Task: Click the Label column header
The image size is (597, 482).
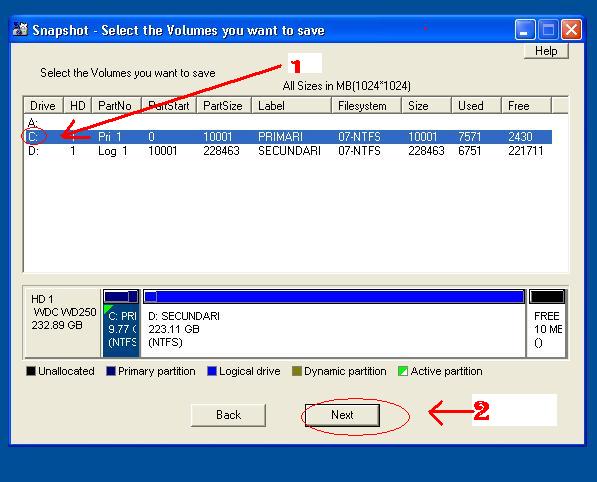Action: click(x=291, y=105)
